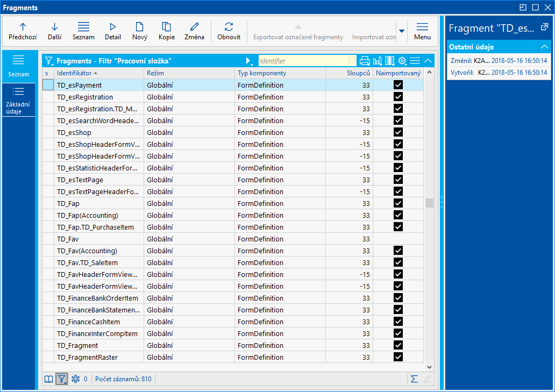Click the book icon in status bar
The height and width of the screenshot is (392, 555).
pos(48,379)
